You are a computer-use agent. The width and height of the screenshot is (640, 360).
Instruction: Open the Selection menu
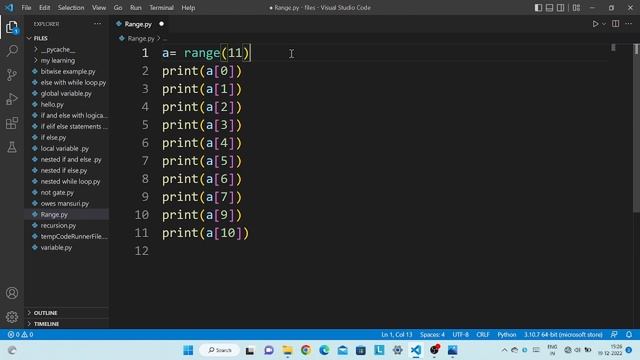[71, 8]
